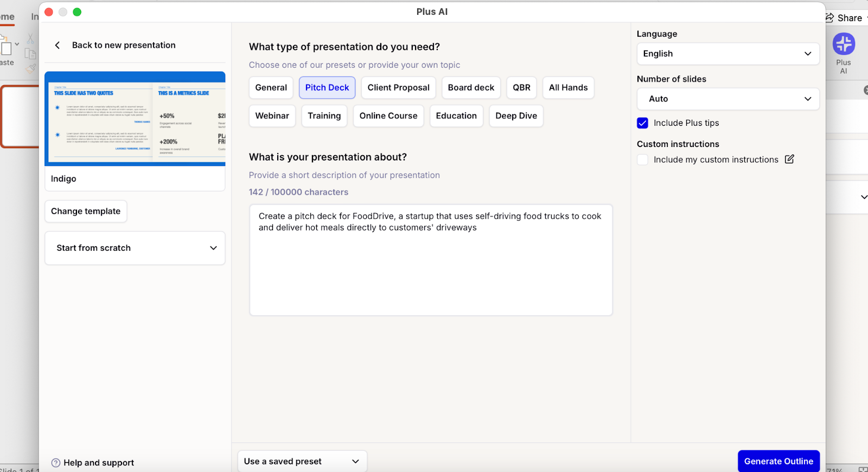Click the Share button in PowerPoint

844,18
